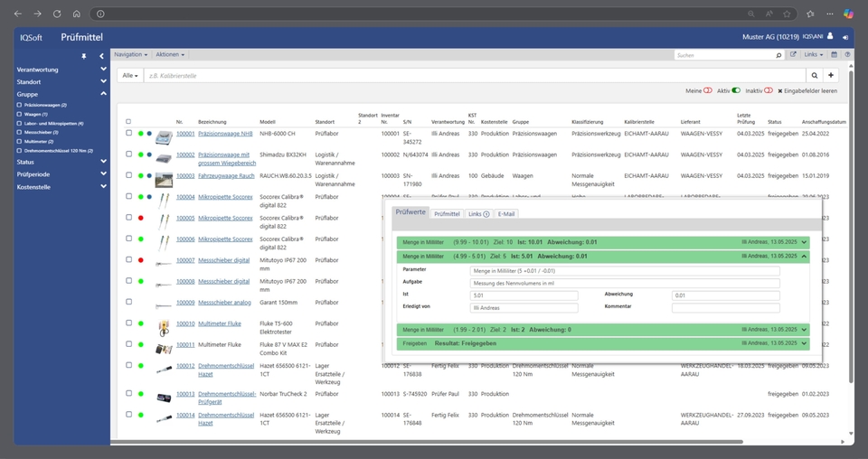Image resolution: width=868 pixels, height=459 pixels.
Task: Add a new entry with the plus icon
Action: (x=832, y=76)
